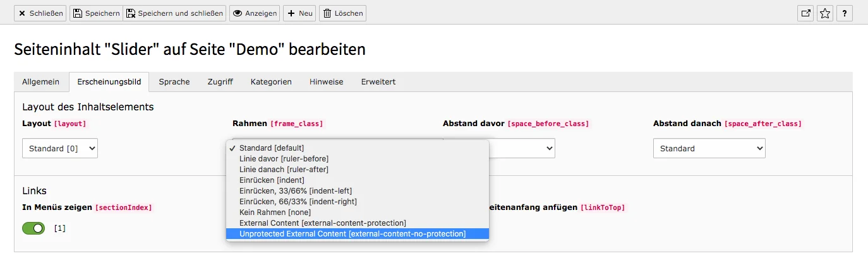Viewport: 868px width, 256px height.
Task: Open the Kategorien tab
Action: [x=271, y=82]
